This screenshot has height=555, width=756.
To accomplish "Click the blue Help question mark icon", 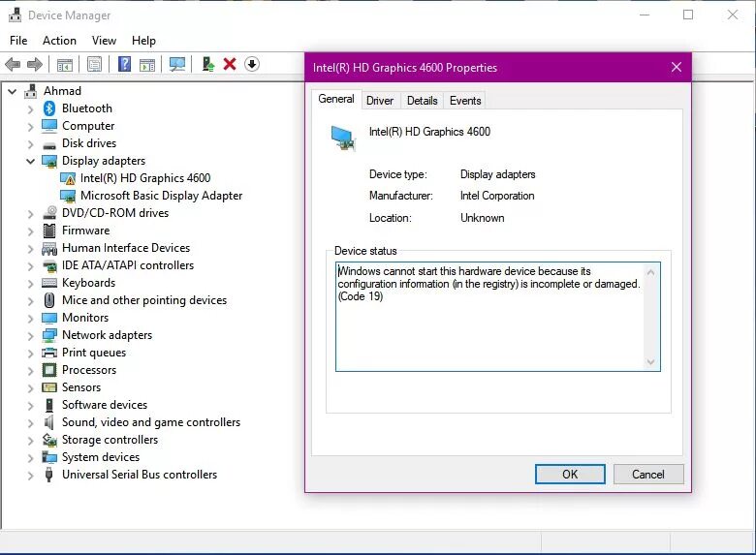I will pos(124,64).
